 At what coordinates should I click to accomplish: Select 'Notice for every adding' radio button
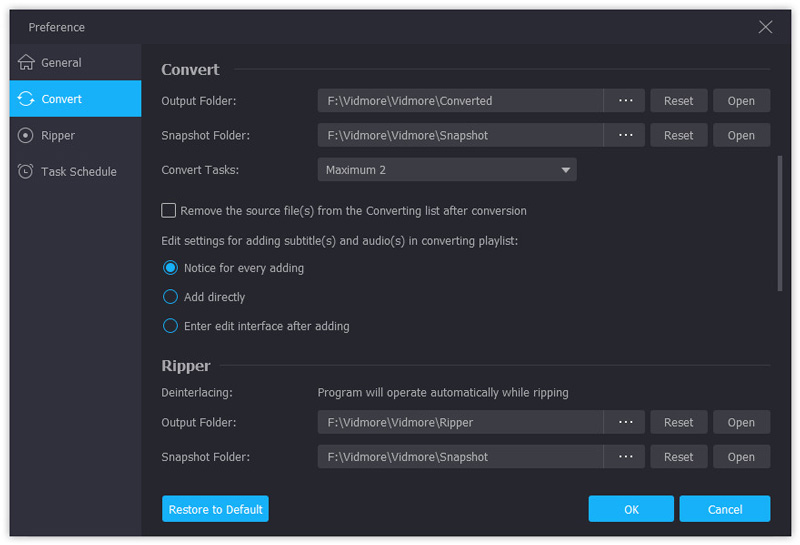(x=170, y=268)
